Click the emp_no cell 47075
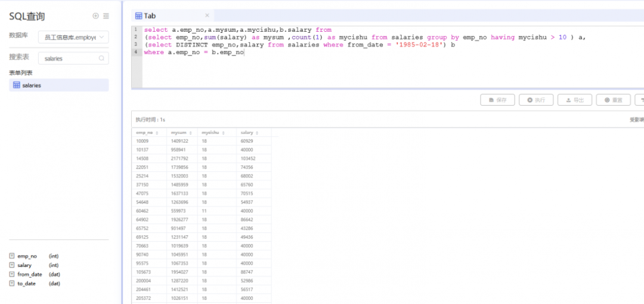Viewport: 644px width, 304px height. (x=149, y=194)
